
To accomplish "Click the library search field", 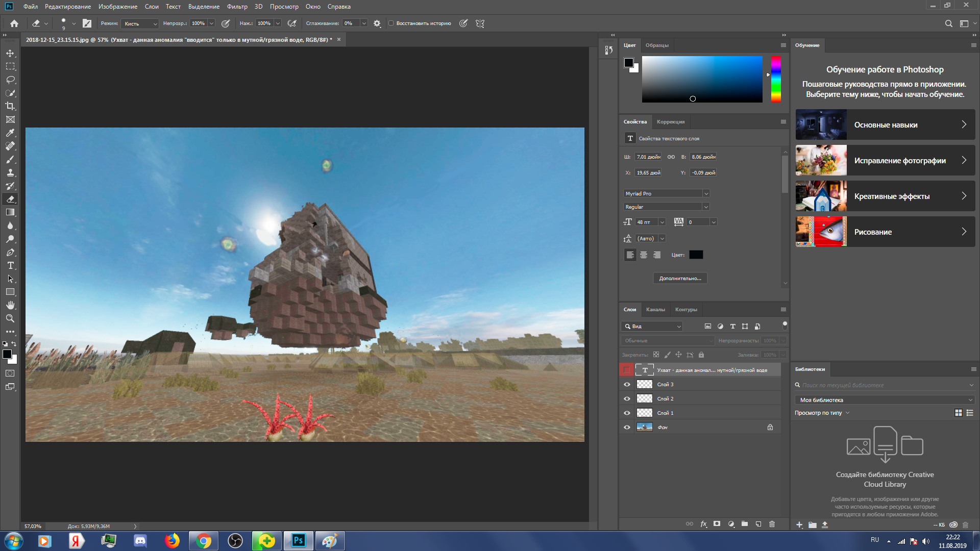I will 885,385.
